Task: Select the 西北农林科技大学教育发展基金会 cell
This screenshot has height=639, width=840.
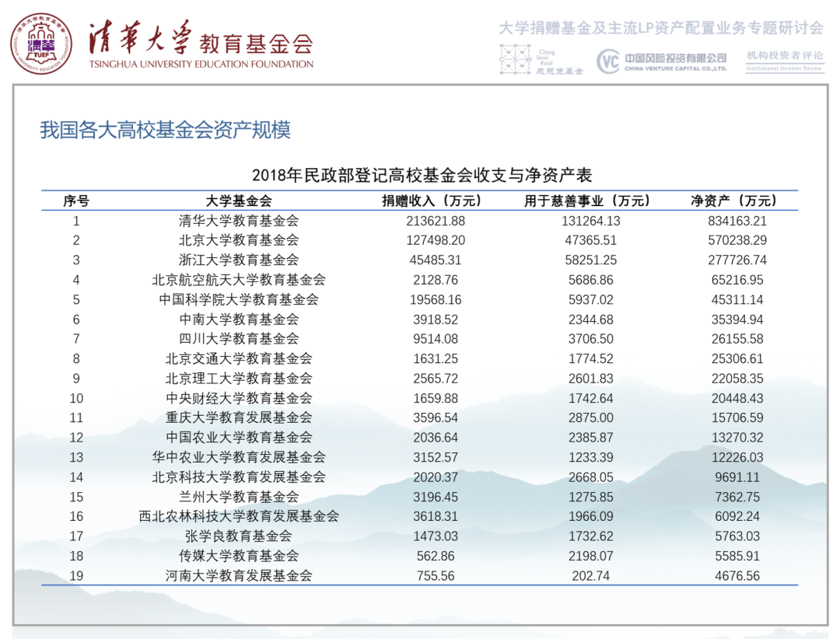Action: (239, 516)
